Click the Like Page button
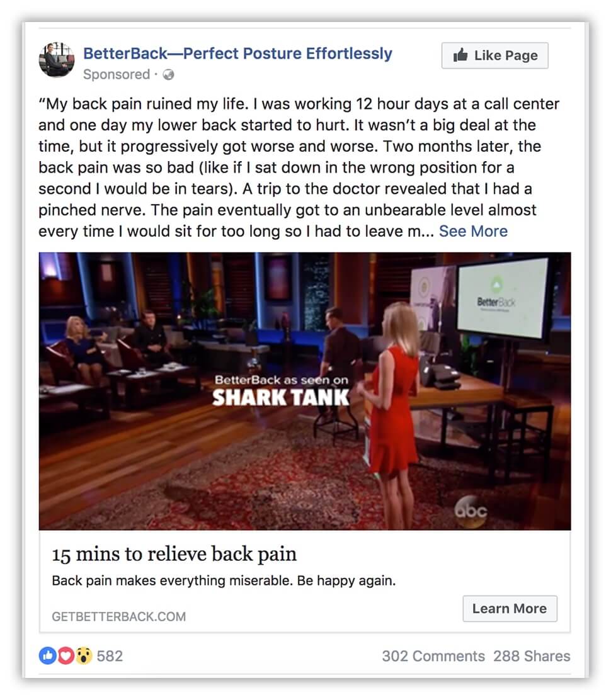This screenshot has width=611, height=700. (495, 55)
